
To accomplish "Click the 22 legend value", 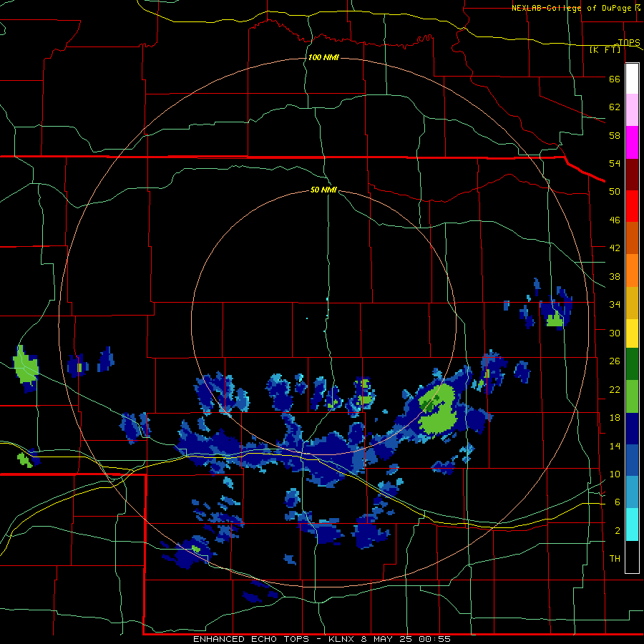I will (615, 389).
